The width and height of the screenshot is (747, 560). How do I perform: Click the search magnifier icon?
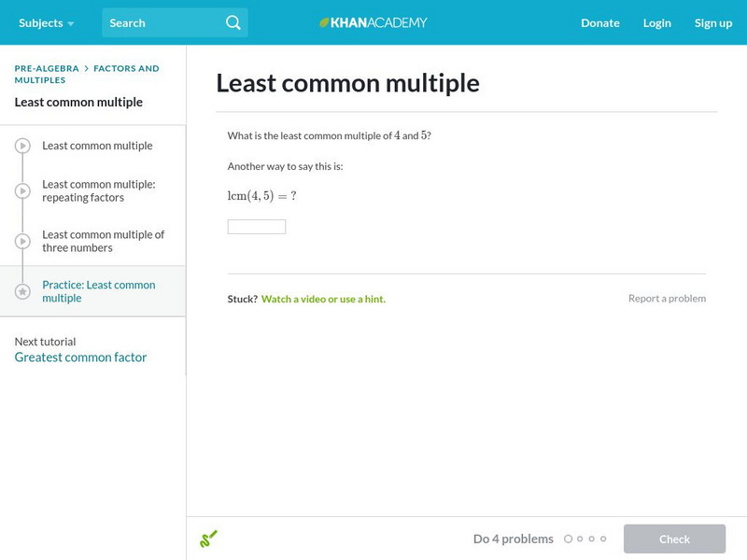coord(233,22)
